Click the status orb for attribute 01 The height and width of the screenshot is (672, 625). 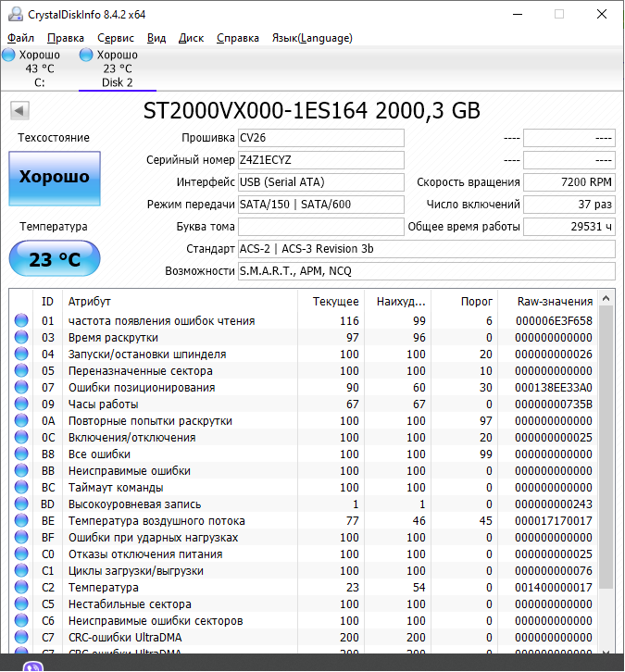[x=21, y=321]
